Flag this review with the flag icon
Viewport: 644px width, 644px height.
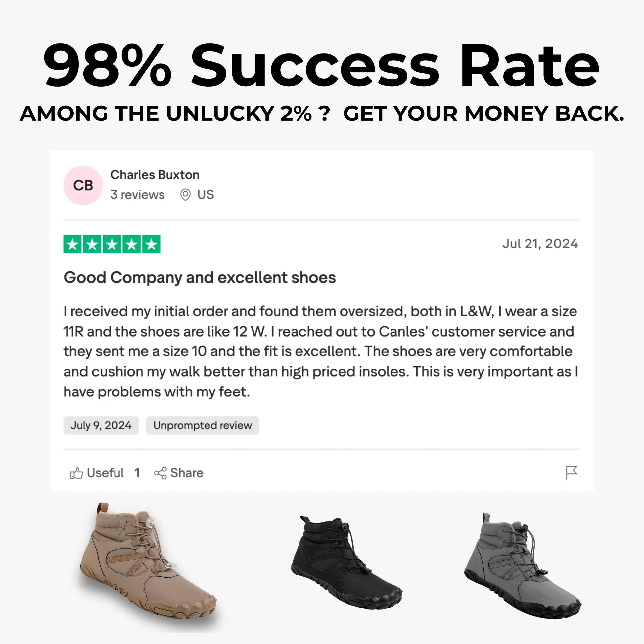click(571, 473)
